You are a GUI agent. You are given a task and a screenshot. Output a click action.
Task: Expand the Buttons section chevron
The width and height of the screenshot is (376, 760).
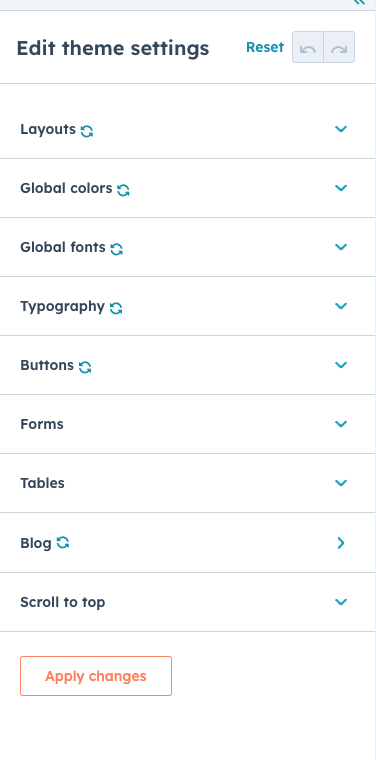pyautogui.click(x=341, y=365)
